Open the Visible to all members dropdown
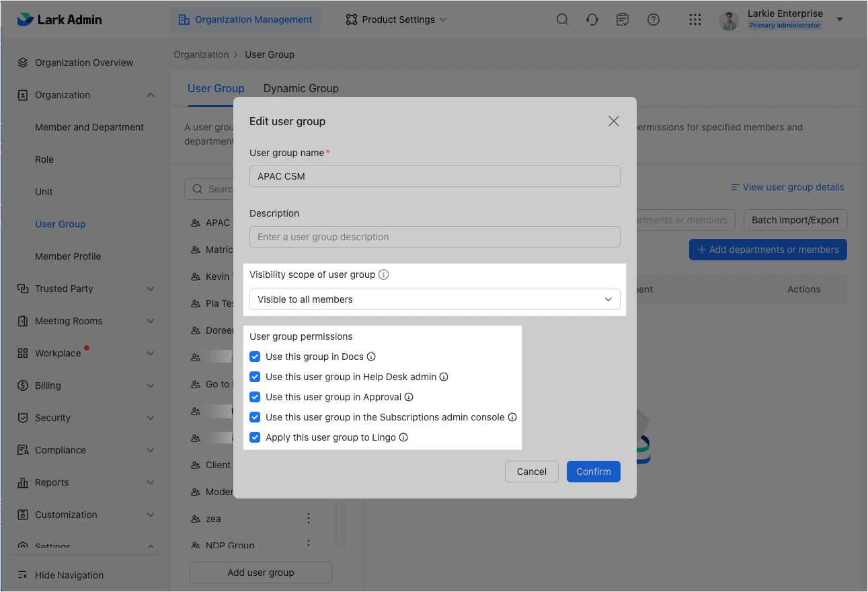The width and height of the screenshot is (868, 592). (x=435, y=299)
